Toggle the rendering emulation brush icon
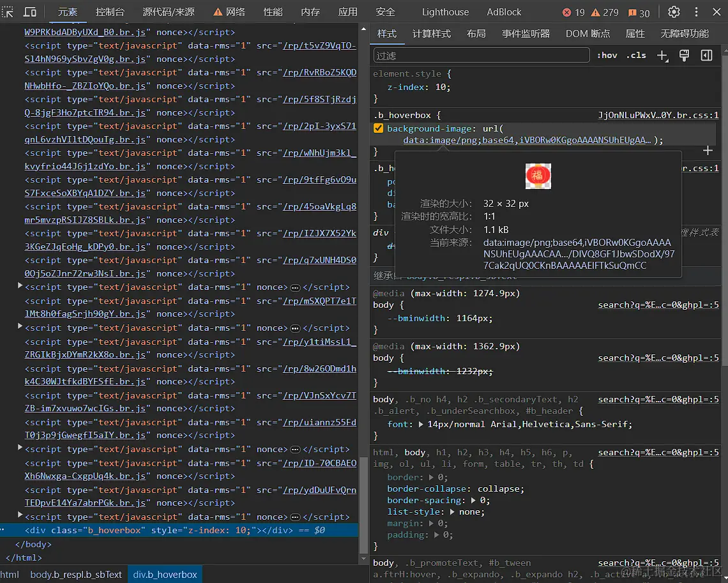The height and width of the screenshot is (583, 728). 684,56
